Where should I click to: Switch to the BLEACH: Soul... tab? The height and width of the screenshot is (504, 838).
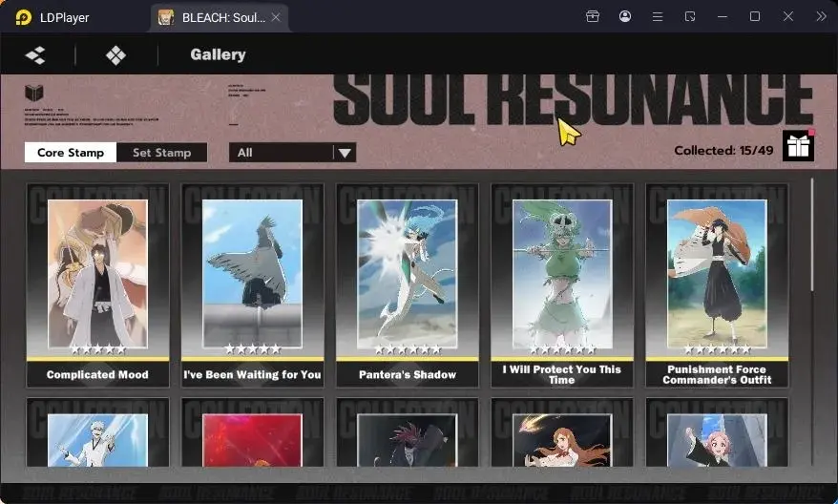coord(220,17)
